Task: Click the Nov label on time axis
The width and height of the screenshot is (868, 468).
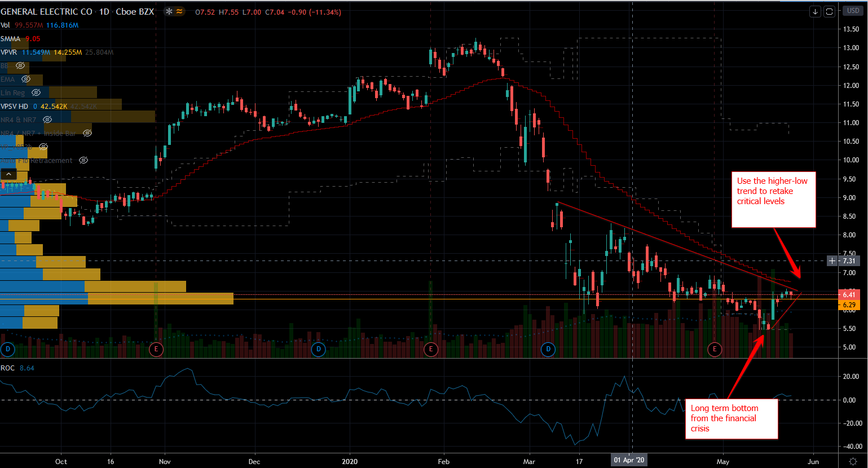Action: (x=165, y=462)
